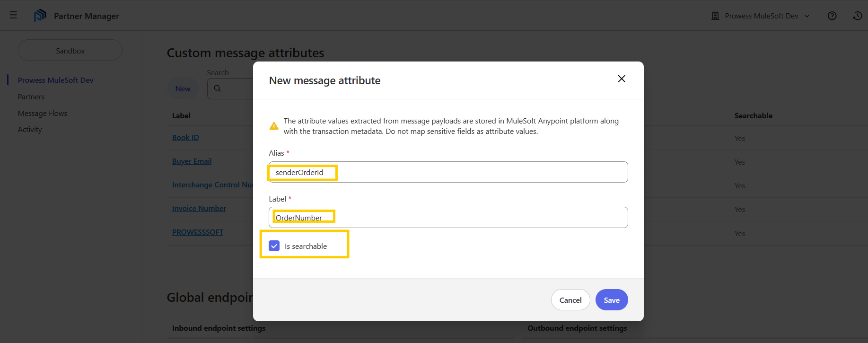The image size is (868, 343).
Task: Open the help question mark icon
Action: 832,16
